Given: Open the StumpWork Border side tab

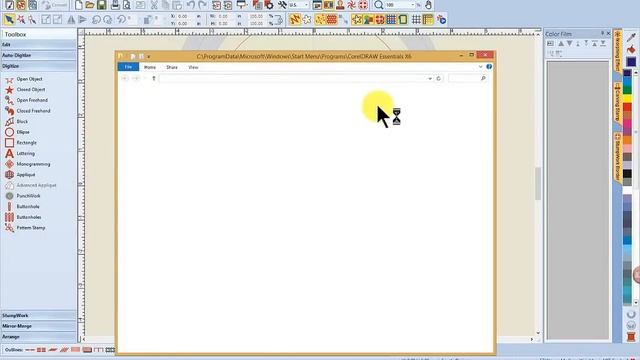Looking at the screenshot, I should pyautogui.click(x=617, y=158).
